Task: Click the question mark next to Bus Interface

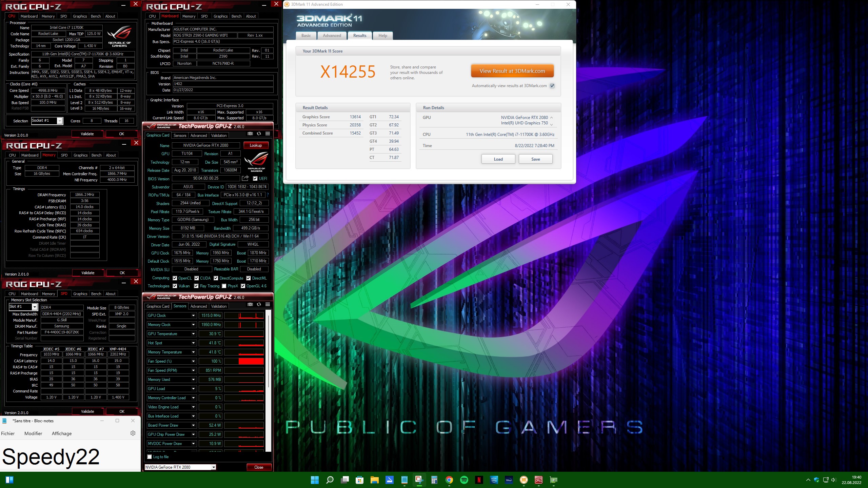Action: (x=268, y=195)
